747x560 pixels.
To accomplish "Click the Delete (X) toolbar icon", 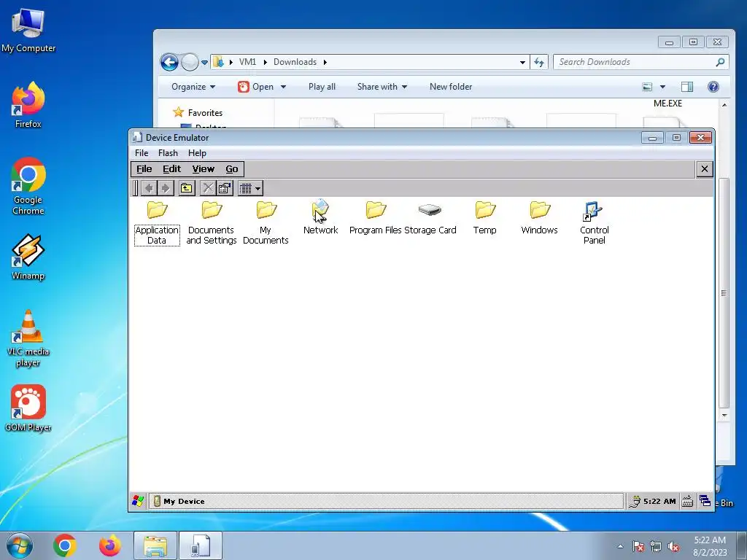I will [x=208, y=188].
